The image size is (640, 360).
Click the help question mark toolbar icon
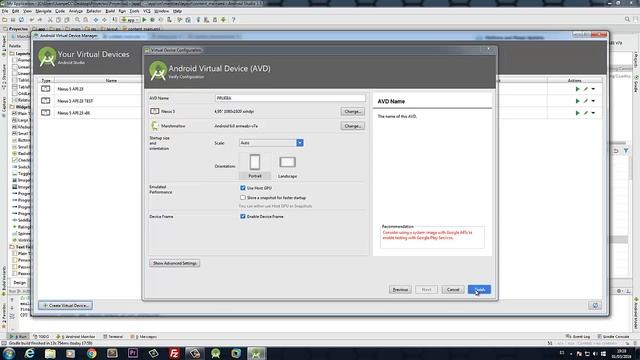click(233, 20)
